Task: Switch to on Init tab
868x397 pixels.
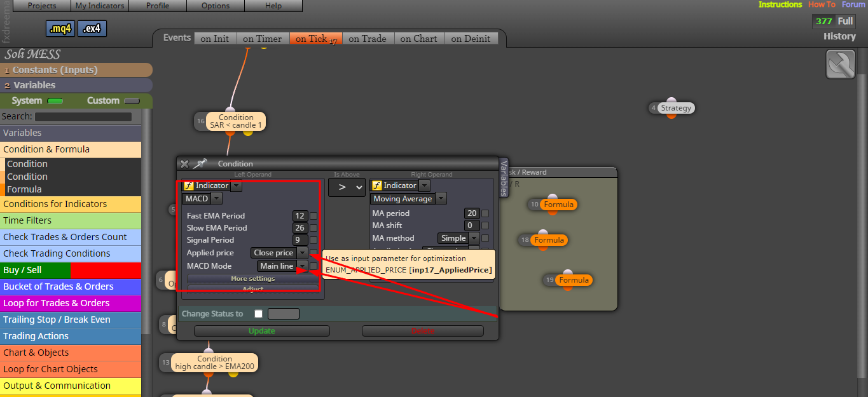Action: click(215, 39)
